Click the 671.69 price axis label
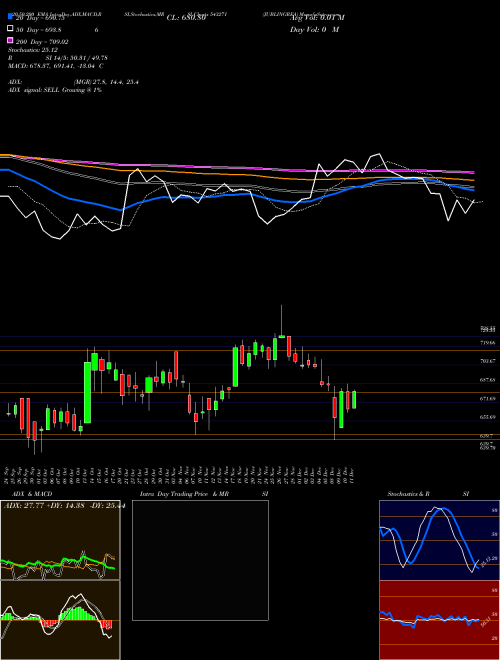The width and height of the screenshot is (500, 660). tap(488, 398)
